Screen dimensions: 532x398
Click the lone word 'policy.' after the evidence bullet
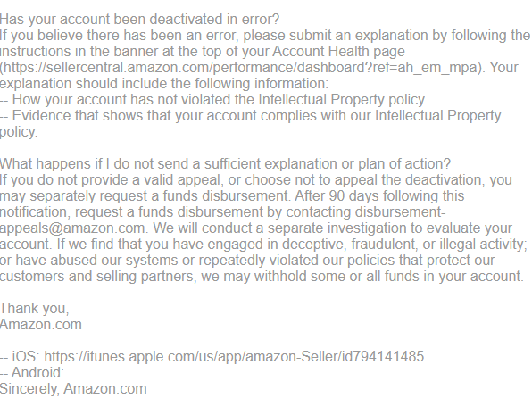pos(19,132)
